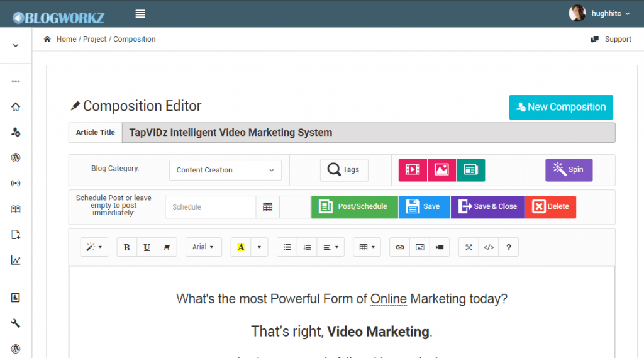The height and width of the screenshot is (358, 644).
Task: Click the blue Save button
Action: point(425,207)
